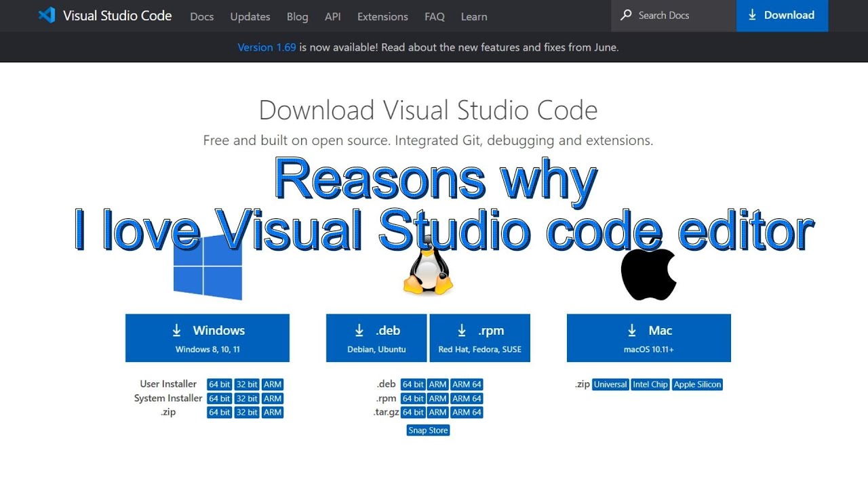Open the Version 1.69 link

click(x=267, y=47)
